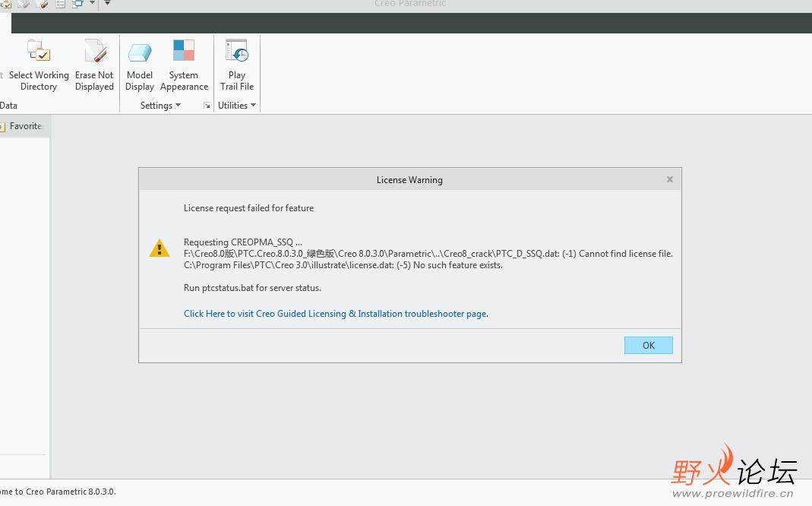The height and width of the screenshot is (506, 812).
Task: Click the 'No such feature exists' line
Action: tap(343, 265)
